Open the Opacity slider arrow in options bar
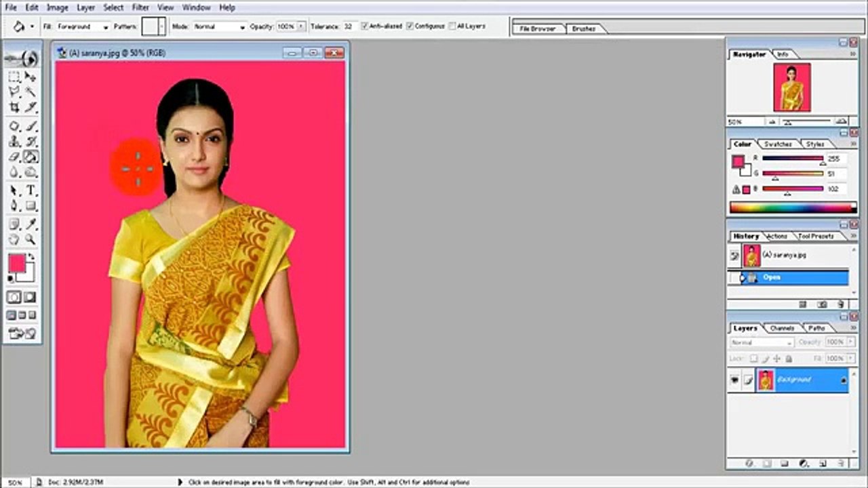 300,27
